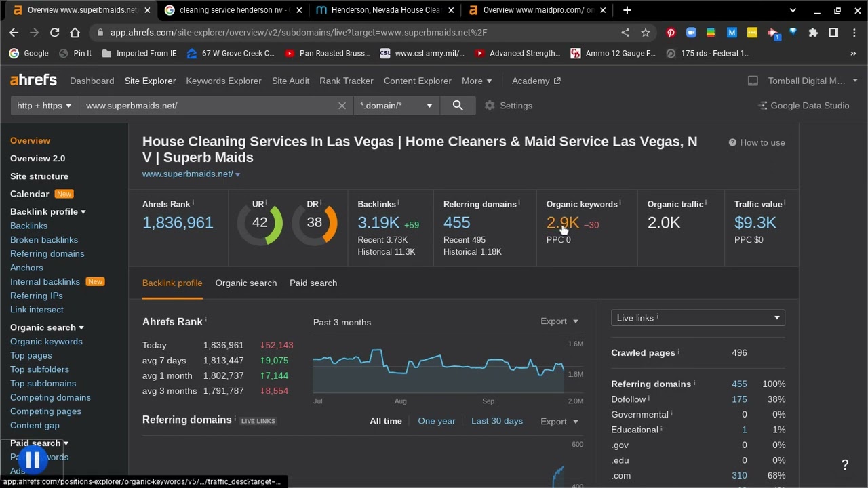
Task: Expand the More menu
Action: coord(477,81)
